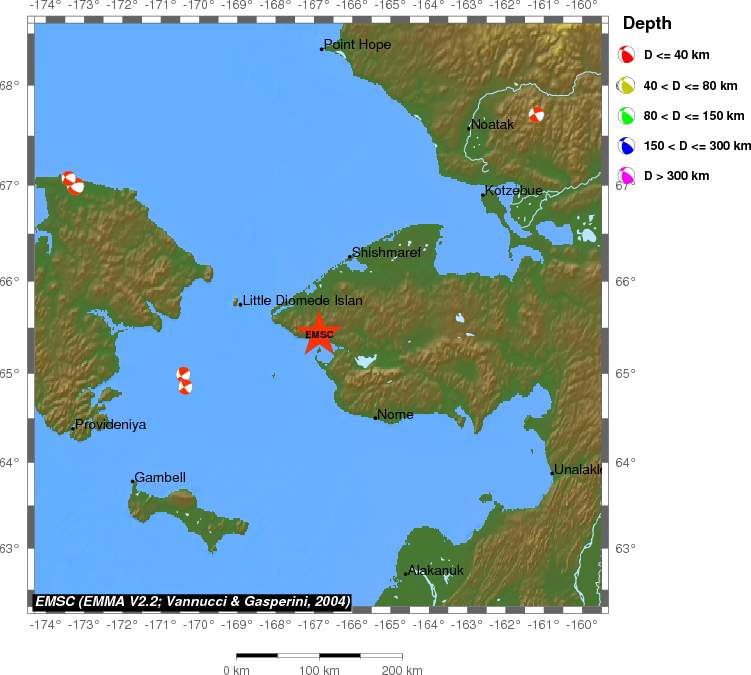Click the red D <= 40 km legend icon
Viewport: 751px width, 675px height.
point(627,55)
